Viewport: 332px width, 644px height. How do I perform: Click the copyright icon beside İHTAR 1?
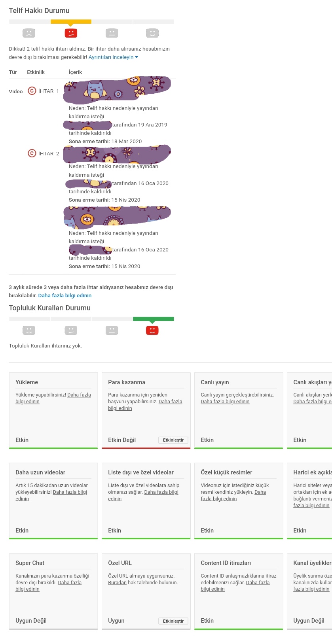coord(32,91)
